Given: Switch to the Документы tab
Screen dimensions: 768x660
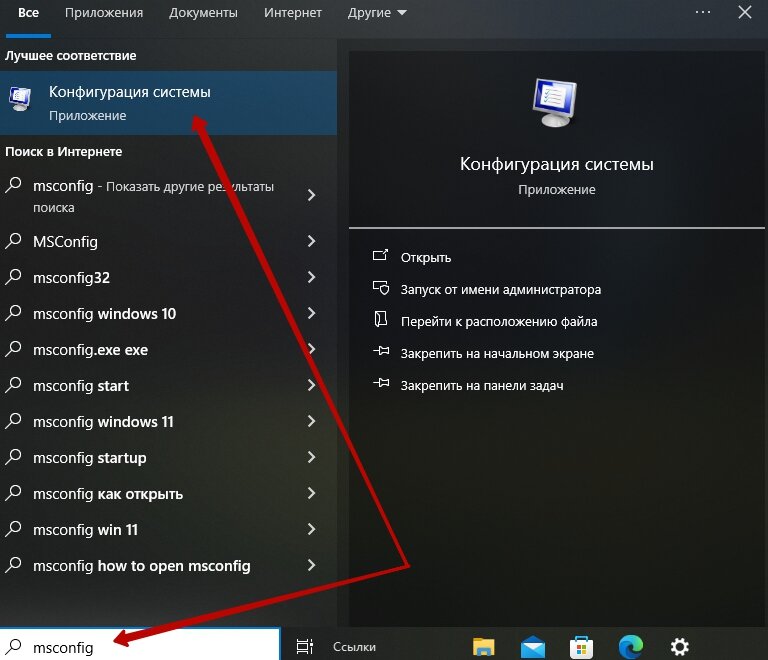Looking at the screenshot, I should pyautogui.click(x=203, y=13).
